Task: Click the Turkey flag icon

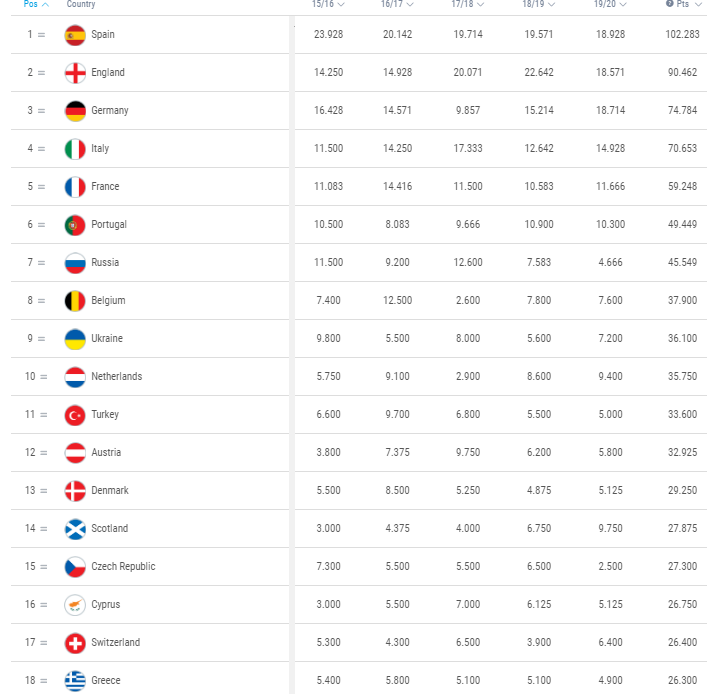Action: 75,415
